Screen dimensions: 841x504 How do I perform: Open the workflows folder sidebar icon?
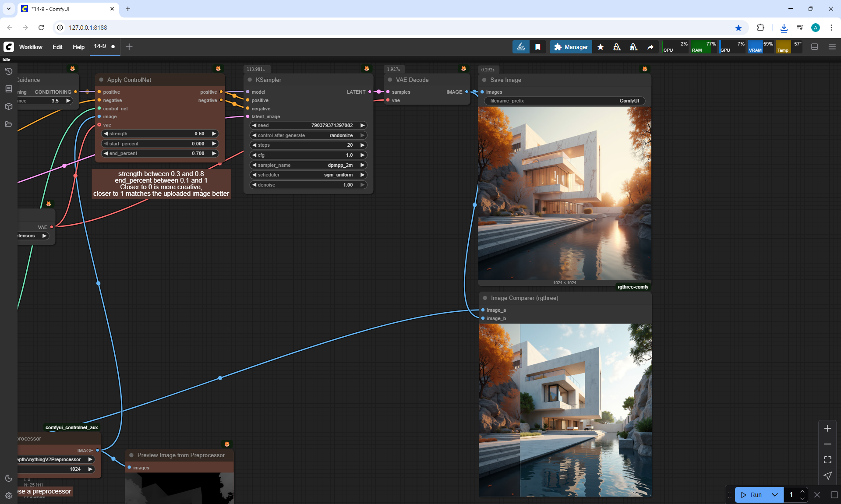pyautogui.click(x=8, y=124)
